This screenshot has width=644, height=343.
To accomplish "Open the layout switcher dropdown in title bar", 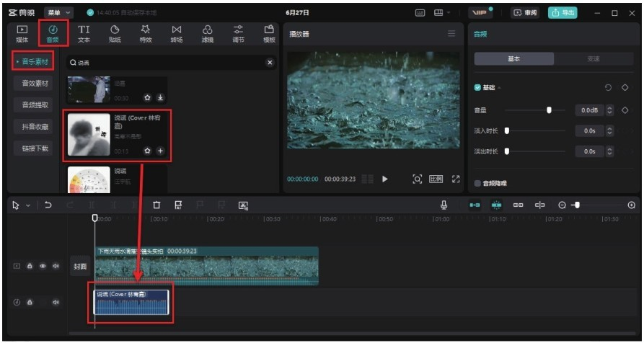I will [442, 13].
